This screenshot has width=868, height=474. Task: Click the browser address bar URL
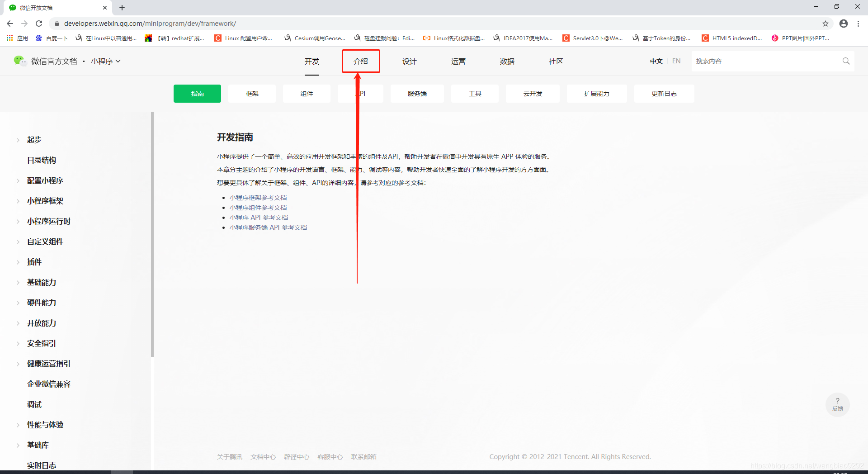(x=150, y=24)
